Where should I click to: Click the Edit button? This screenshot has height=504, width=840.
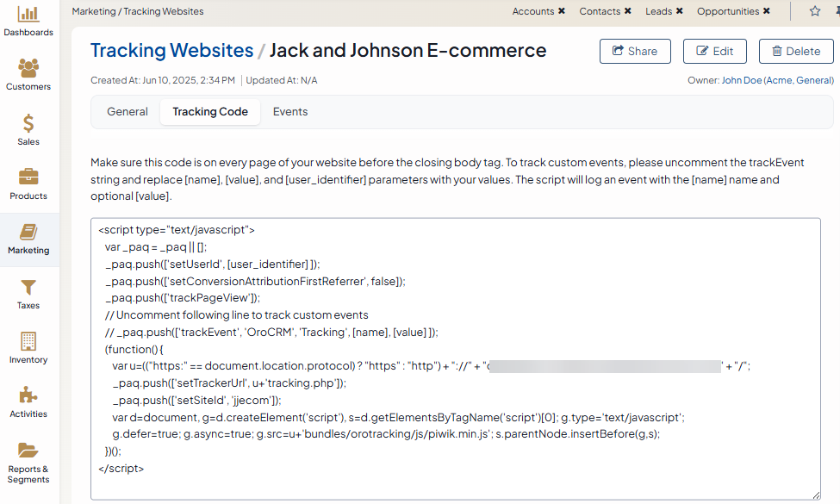714,51
